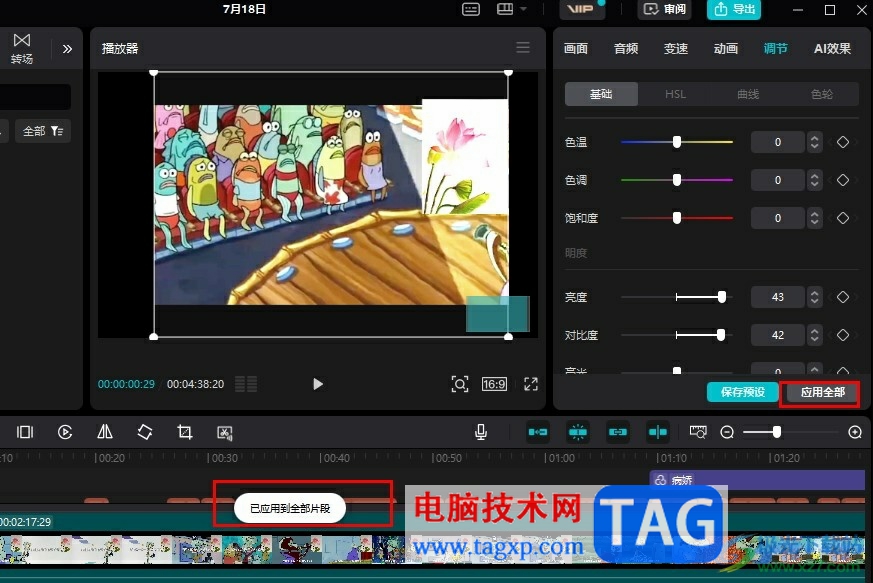Viewport: 873px width, 583px height.
Task: Click the 保存预设 button
Action: (x=742, y=392)
